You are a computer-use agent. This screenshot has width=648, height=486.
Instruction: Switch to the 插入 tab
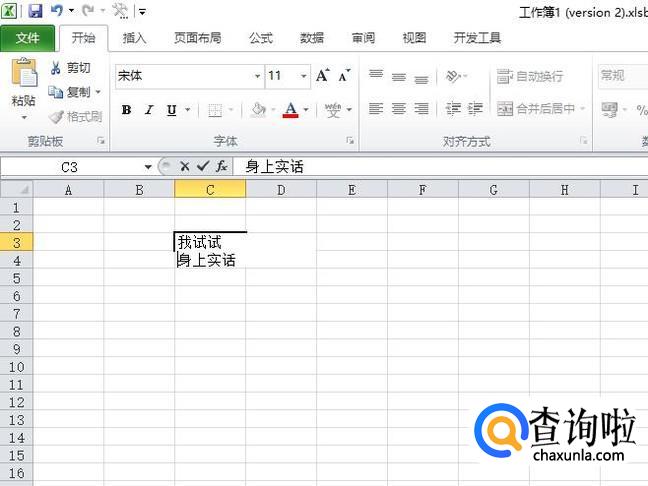[134, 38]
